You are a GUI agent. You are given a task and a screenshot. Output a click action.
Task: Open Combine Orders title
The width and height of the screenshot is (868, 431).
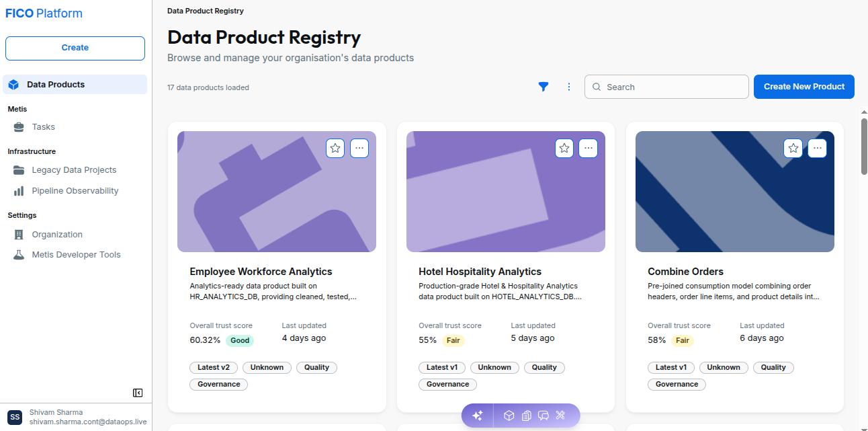click(685, 272)
